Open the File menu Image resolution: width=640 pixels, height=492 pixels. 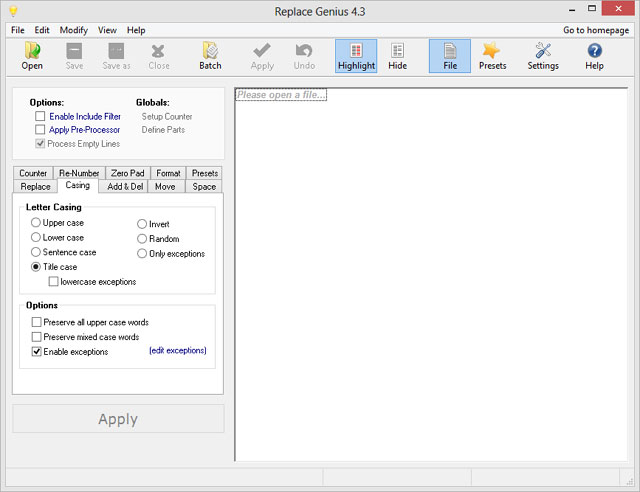[18, 30]
